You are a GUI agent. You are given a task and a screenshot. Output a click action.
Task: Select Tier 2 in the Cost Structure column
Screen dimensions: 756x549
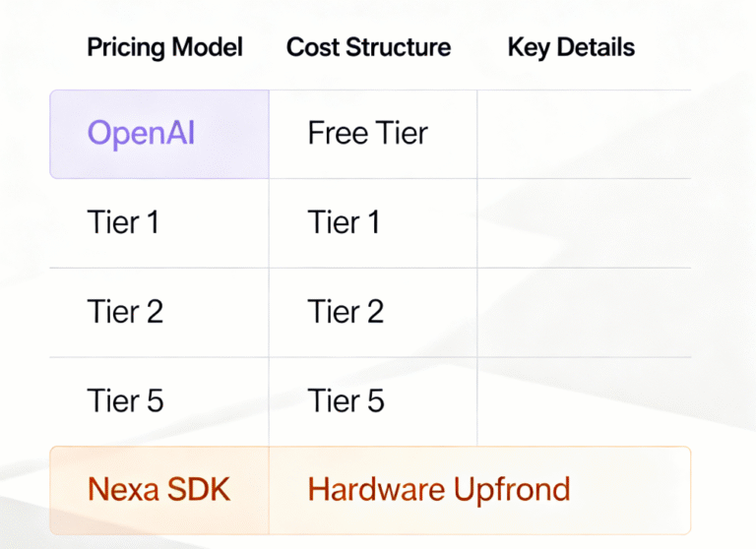[x=346, y=313]
